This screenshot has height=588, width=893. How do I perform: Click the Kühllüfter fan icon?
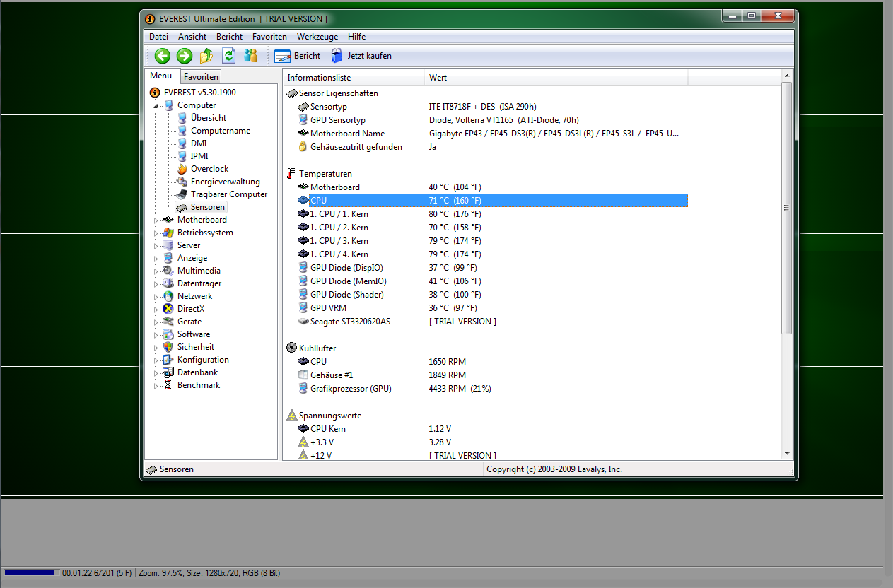pos(291,348)
